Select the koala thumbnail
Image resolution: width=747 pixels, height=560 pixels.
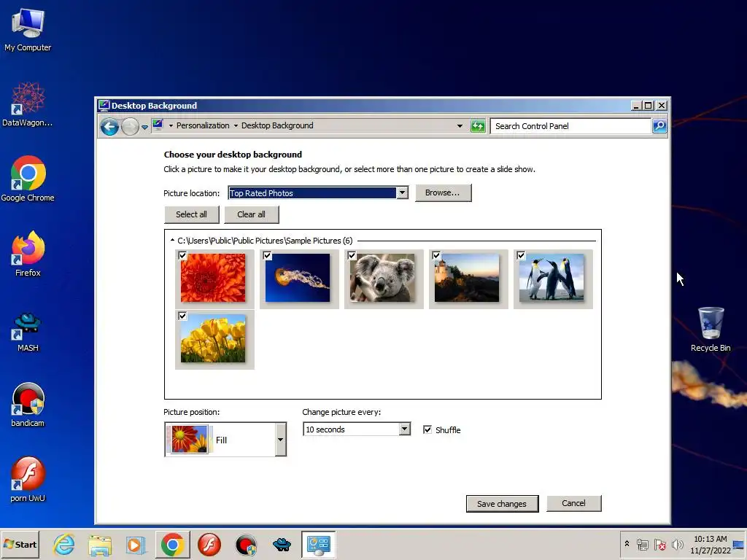[x=383, y=278]
